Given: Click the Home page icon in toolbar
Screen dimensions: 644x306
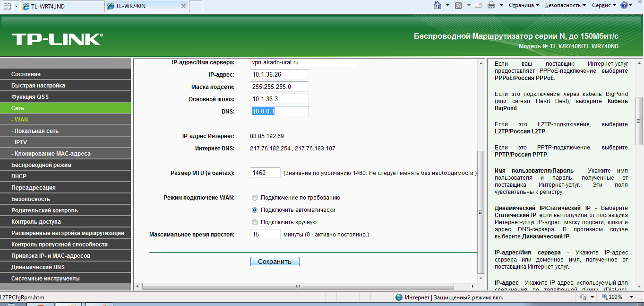Looking at the screenshot, I should pyautogui.click(x=438, y=5).
